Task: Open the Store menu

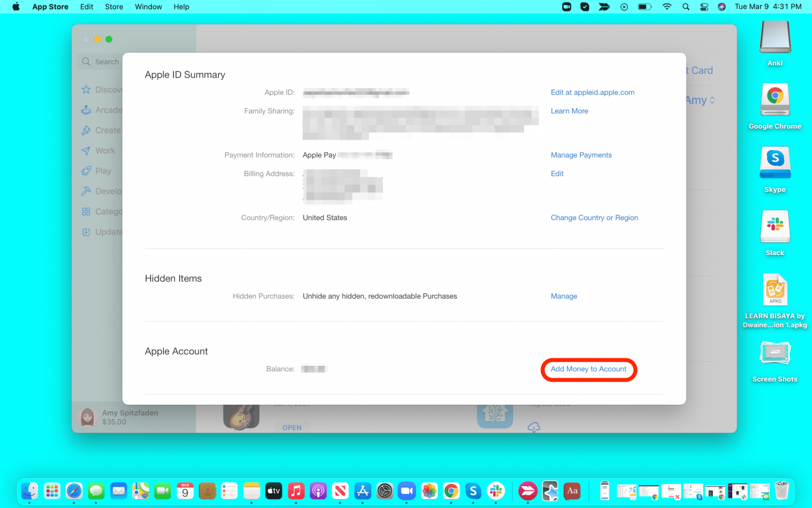Action: pyautogui.click(x=114, y=7)
